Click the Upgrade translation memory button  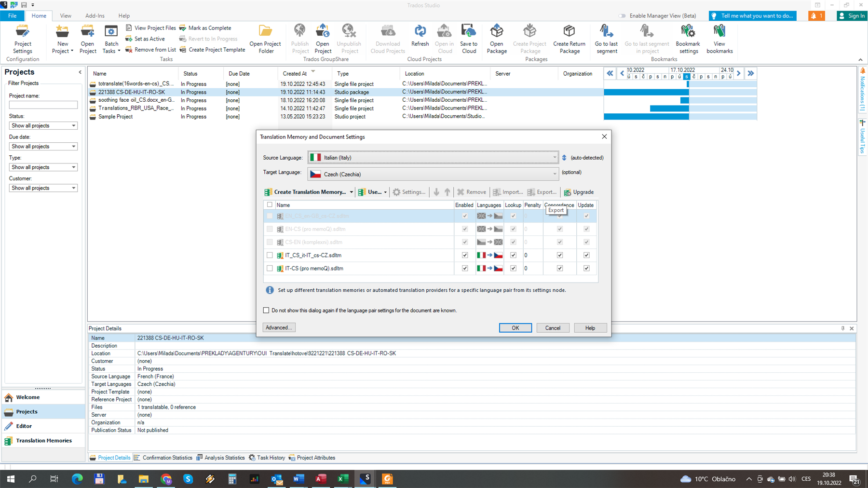click(579, 192)
